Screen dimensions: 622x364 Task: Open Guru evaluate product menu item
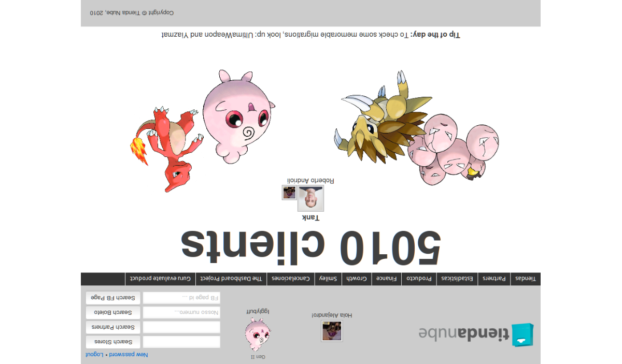tap(161, 279)
